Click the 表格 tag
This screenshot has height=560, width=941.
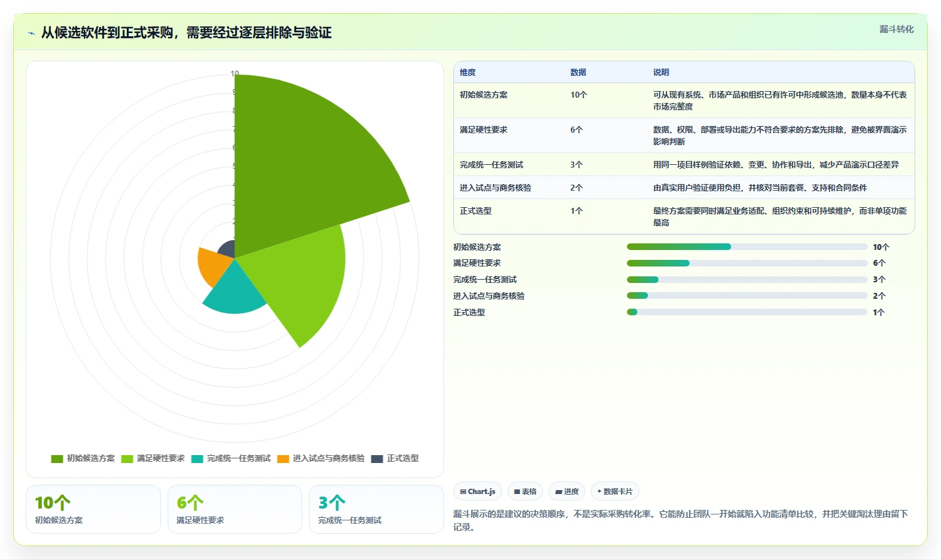click(x=525, y=491)
